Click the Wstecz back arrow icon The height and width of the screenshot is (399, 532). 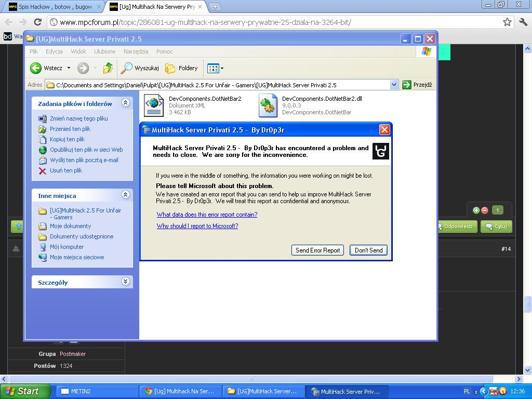tap(36, 68)
